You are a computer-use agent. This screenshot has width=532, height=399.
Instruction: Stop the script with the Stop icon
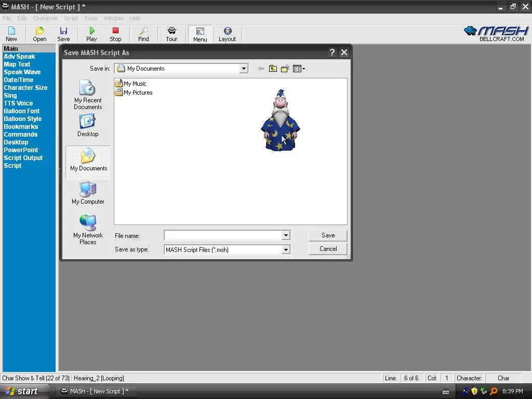[115, 34]
